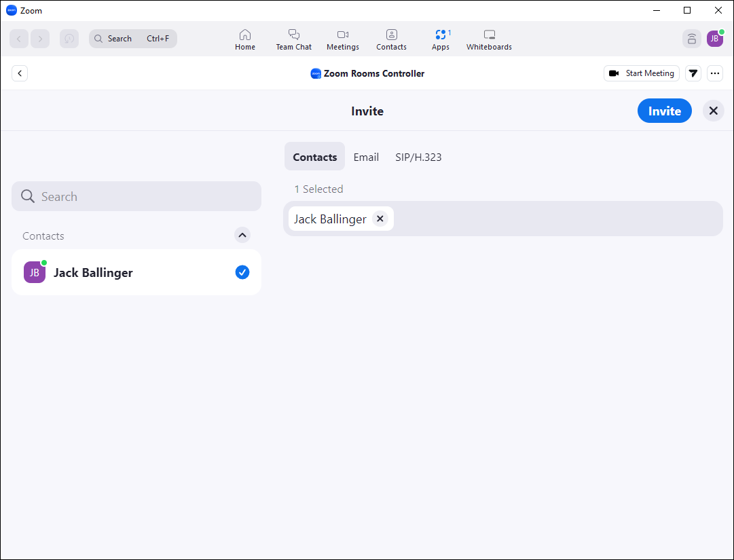The image size is (734, 560).
Task: Click the Zoom logo in title bar
Action: [x=12, y=10]
